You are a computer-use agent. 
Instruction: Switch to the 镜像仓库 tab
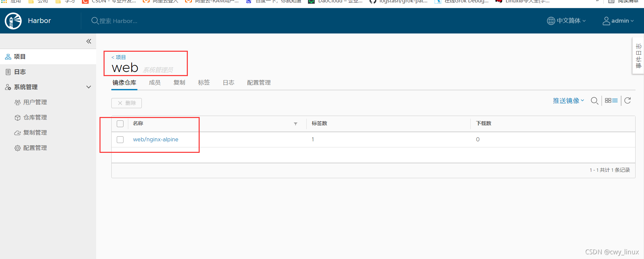[x=124, y=83]
